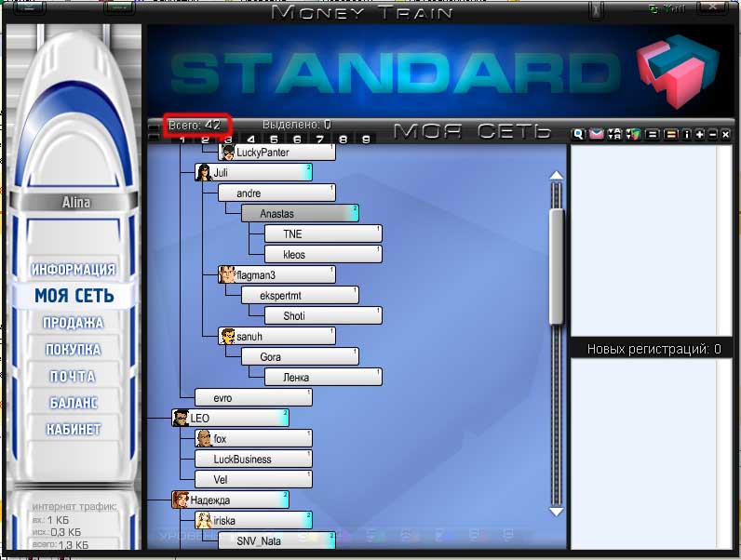Click the magnifier search icon in toolbar
This screenshot has width=741, height=560.
[578, 134]
